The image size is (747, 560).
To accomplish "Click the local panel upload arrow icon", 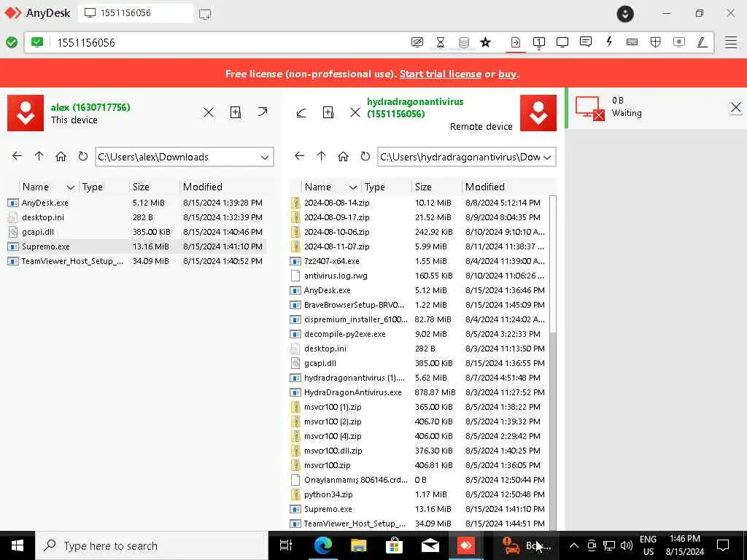I will point(263,112).
